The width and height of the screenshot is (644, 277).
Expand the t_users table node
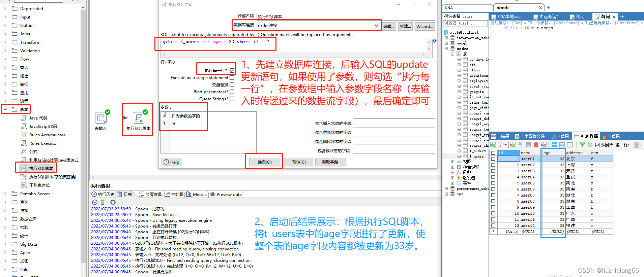(x=459, y=156)
